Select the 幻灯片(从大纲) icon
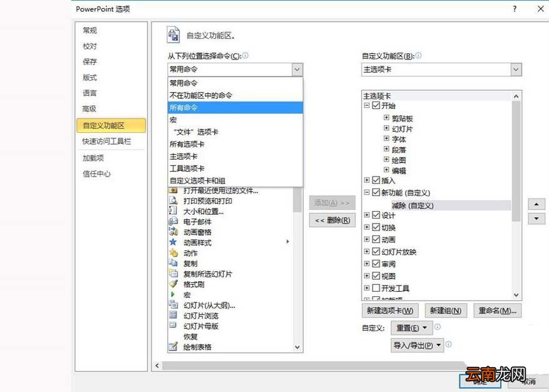Screen dimensions: 549x392 point(173,305)
